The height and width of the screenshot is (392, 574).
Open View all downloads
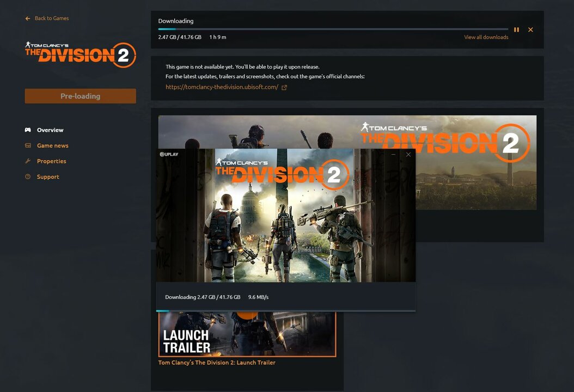click(486, 37)
